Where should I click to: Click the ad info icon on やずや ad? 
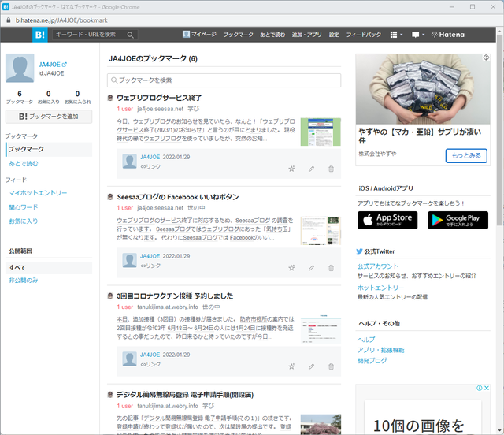[486, 58]
